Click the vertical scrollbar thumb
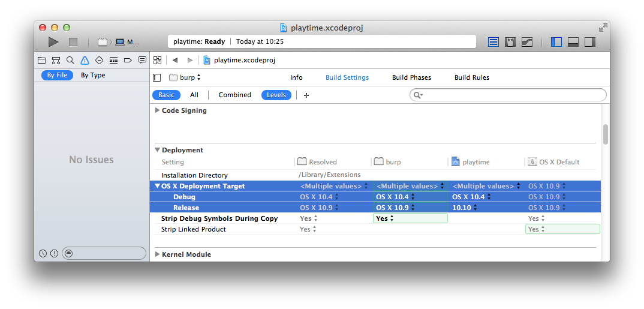Image resolution: width=644 pixels, height=309 pixels. pyautogui.click(x=606, y=134)
